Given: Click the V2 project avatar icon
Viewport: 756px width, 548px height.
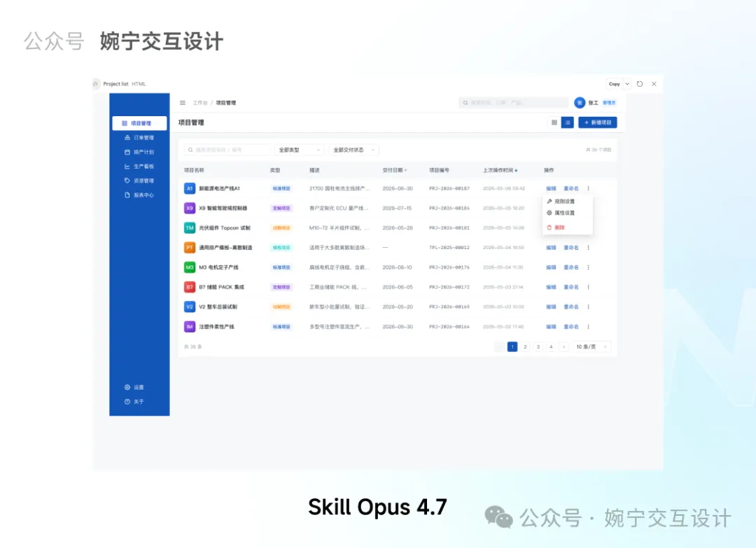Looking at the screenshot, I should pos(190,307).
